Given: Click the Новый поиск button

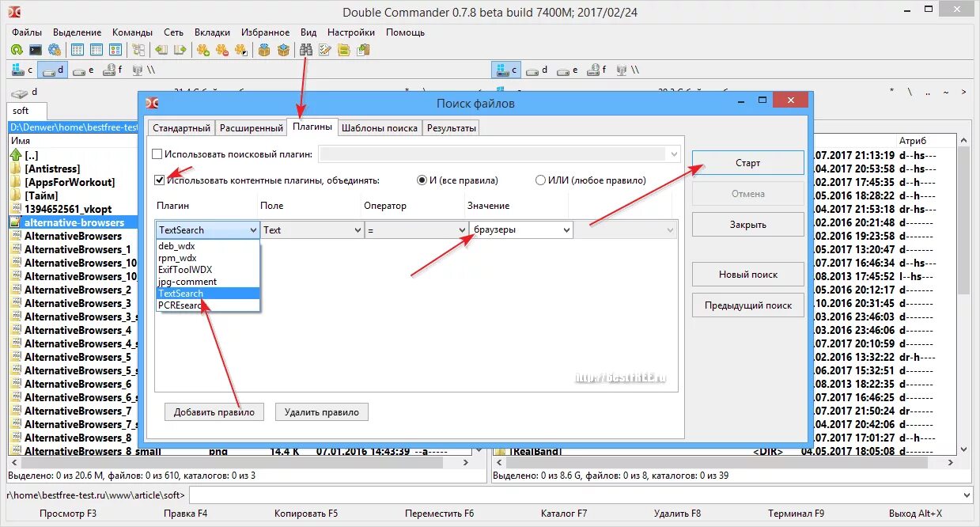Looking at the screenshot, I should click(x=747, y=275).
